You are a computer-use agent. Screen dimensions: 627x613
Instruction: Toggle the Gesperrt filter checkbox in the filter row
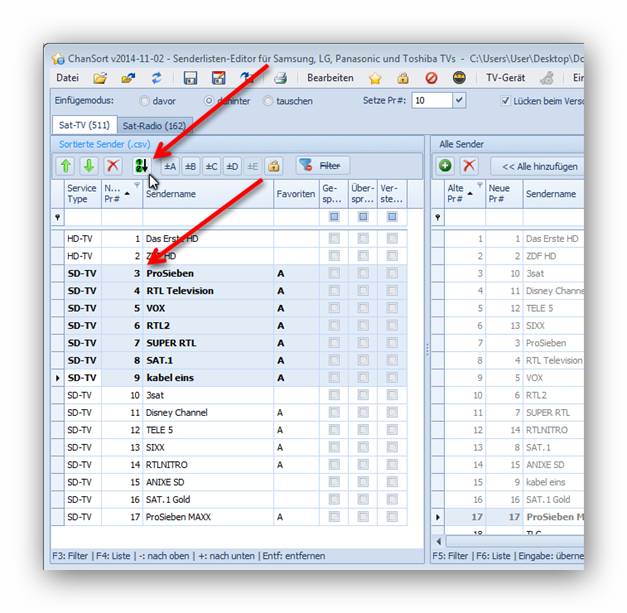pos(334,217)
